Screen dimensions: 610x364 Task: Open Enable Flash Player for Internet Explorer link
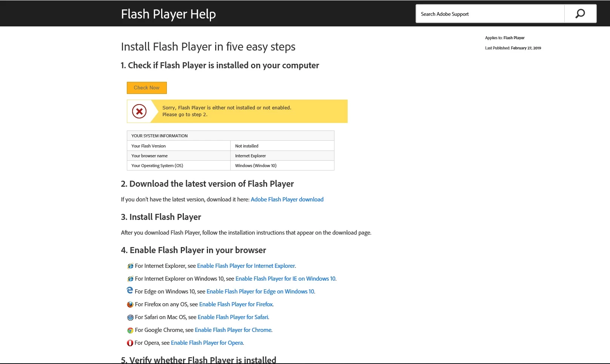pyautogui.click(x=246, y=266)
